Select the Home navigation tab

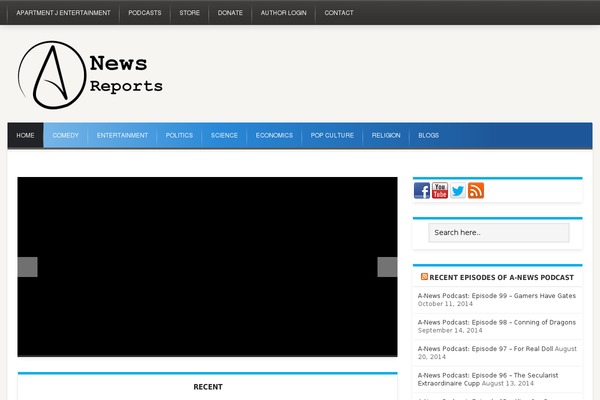pos(25,136)
